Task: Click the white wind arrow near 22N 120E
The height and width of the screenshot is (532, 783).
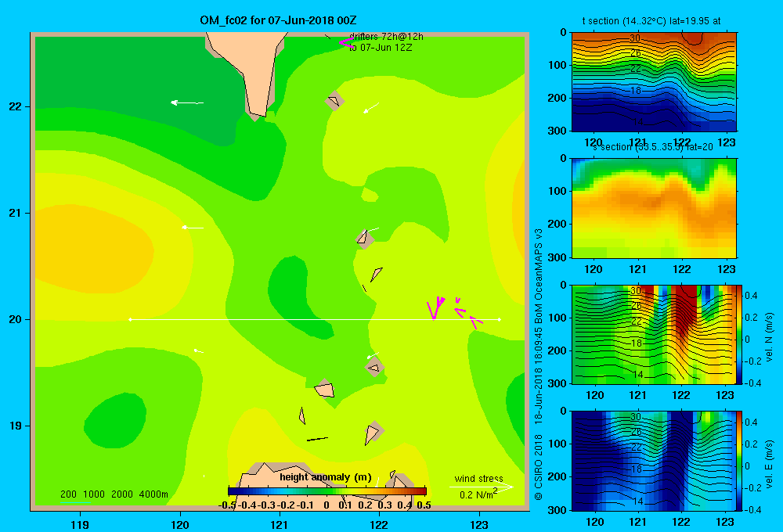Action: [x=187, y=102]
